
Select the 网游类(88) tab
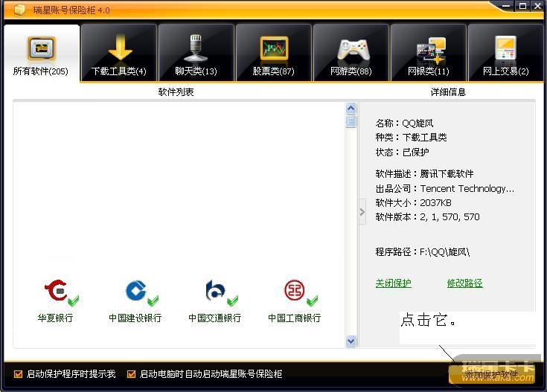[351, 54]
